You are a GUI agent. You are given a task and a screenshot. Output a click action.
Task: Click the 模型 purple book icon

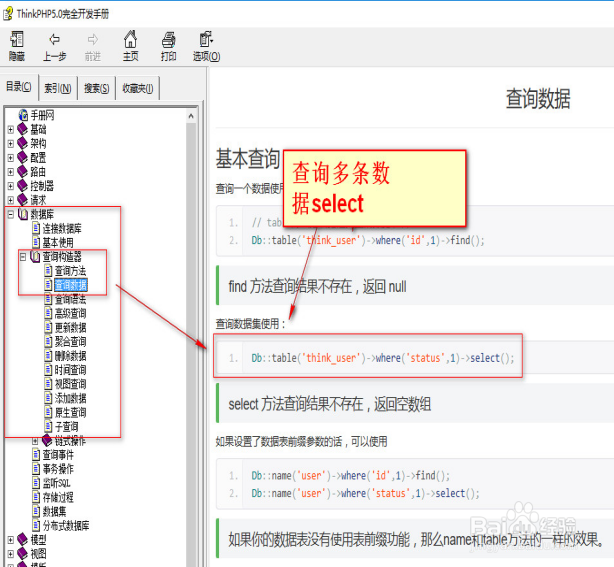pos(23,540)
